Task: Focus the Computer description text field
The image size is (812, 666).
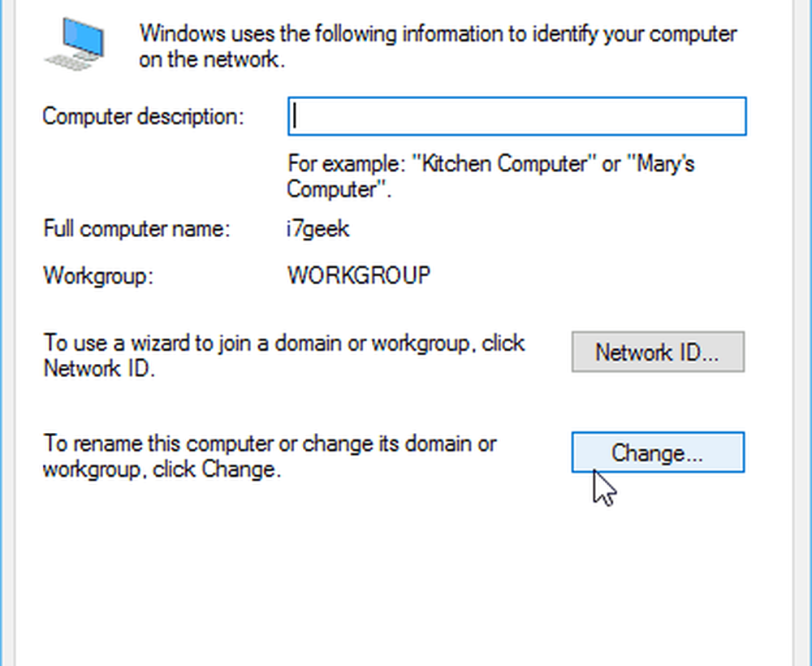Action: 516,116
